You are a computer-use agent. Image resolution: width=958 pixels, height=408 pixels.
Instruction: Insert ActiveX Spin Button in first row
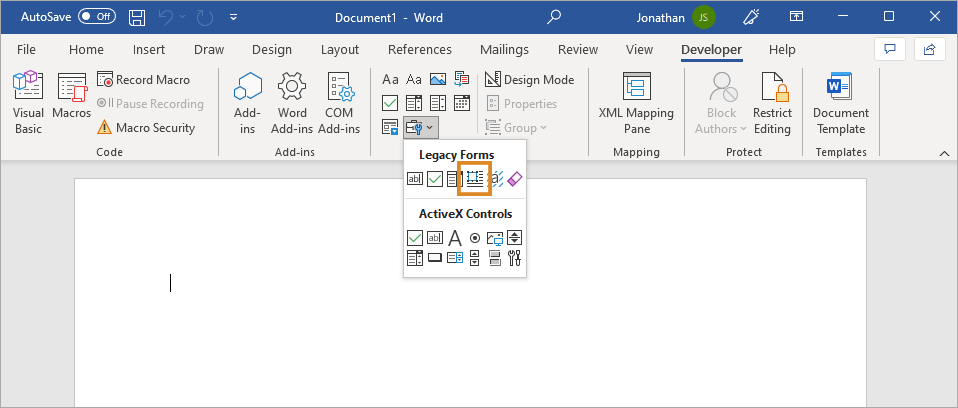pyautogui.click(x=514, y=238)
